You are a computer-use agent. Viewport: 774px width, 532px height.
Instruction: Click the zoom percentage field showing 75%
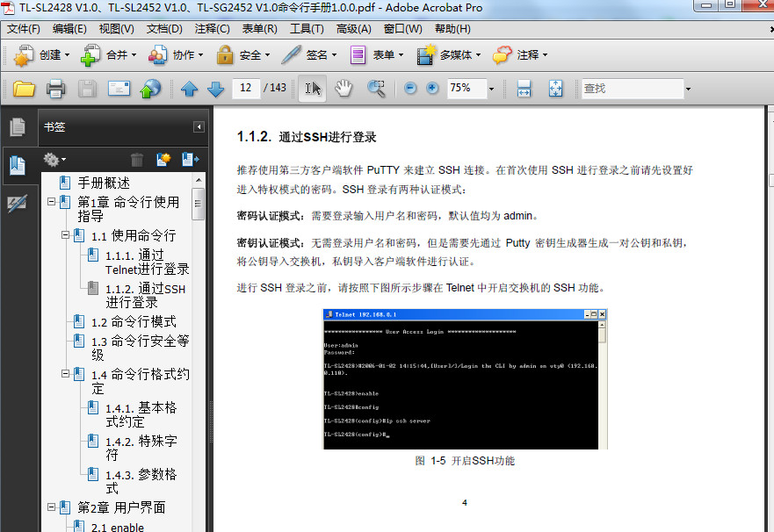point(467,89)
